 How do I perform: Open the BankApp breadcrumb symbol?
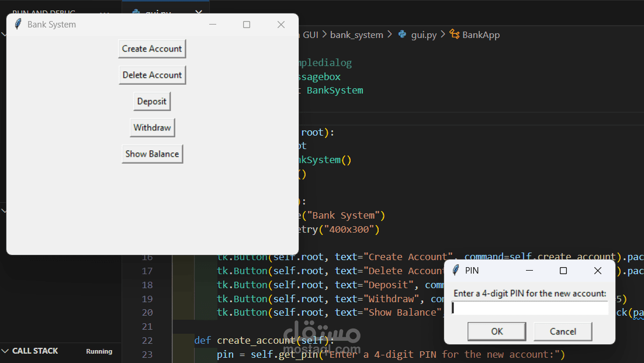(x=481, y=35)
